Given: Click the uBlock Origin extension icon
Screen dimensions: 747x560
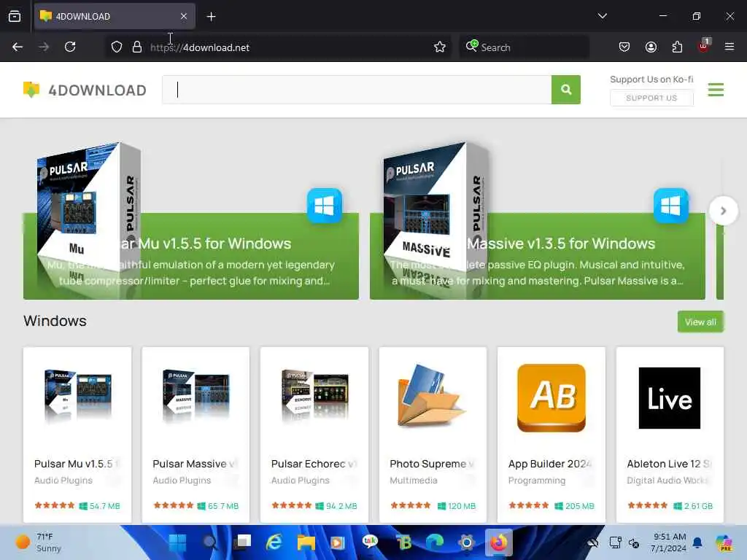Looking at the screenshot, I should pyautogui.click(x=704, y=46).
